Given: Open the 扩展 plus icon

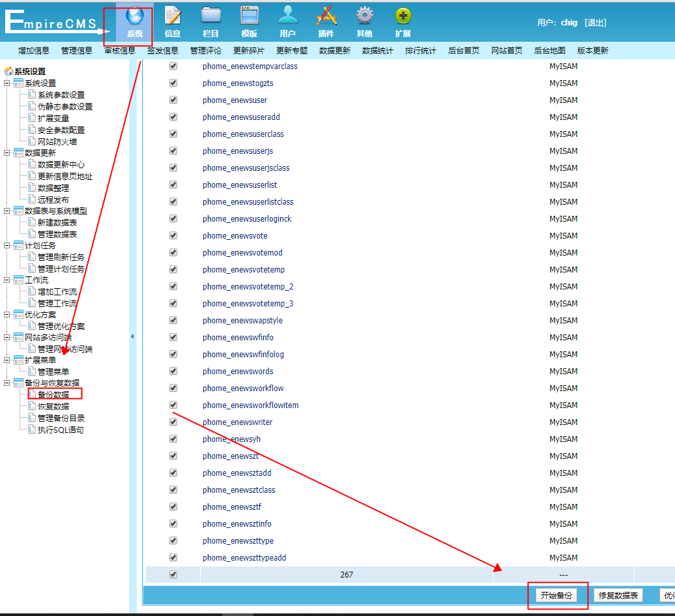Looking at the screenshot, I should pyautogui.click(x=403, y=16).
